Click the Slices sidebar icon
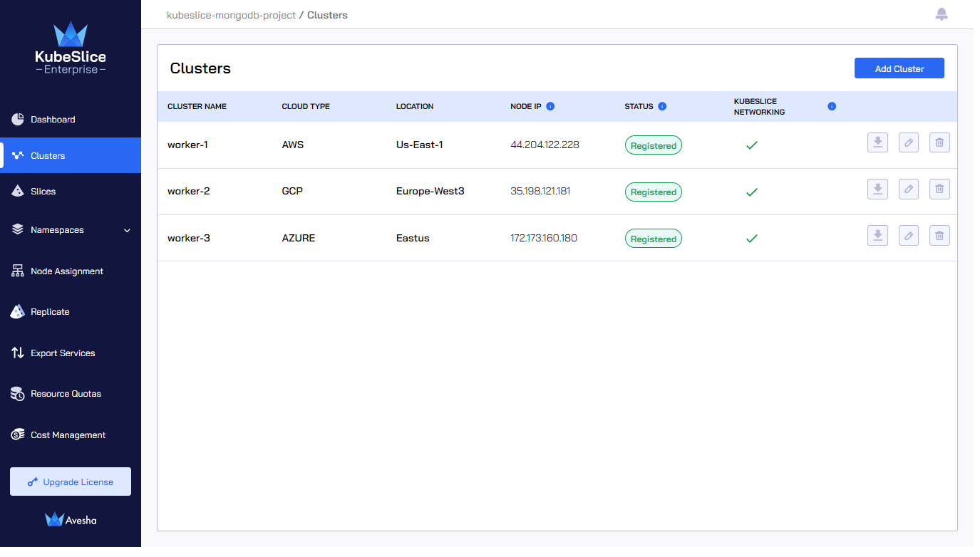Viewport: 980px width, 557px height. pos(18,191)
